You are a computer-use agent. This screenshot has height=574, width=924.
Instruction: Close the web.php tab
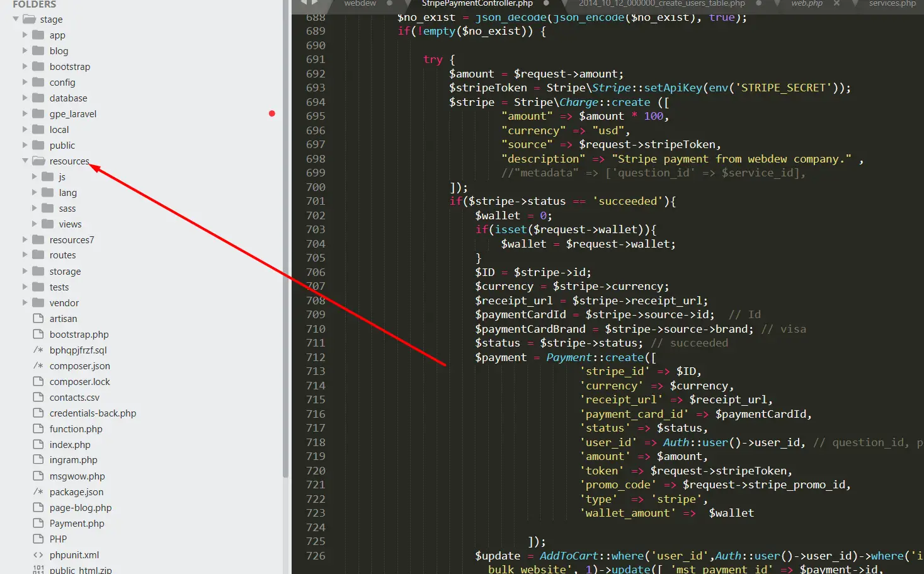click(x=836, y=3)
